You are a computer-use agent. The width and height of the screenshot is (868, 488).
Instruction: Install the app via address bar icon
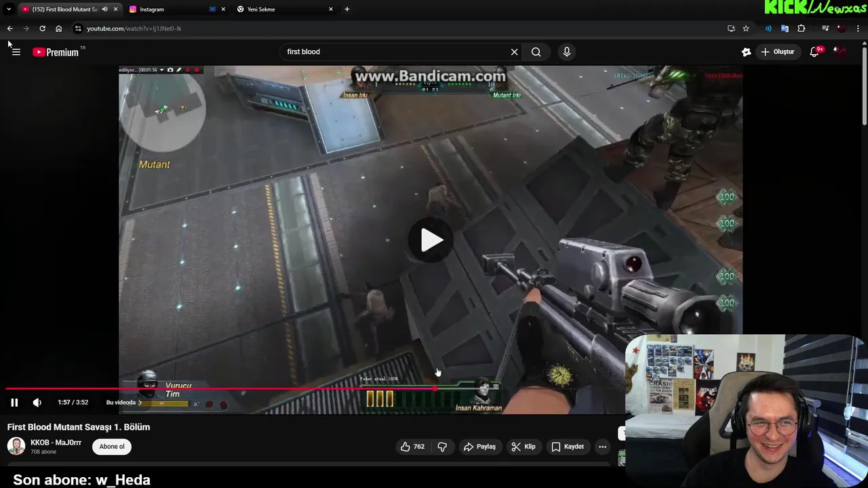(x=731, y=28)
